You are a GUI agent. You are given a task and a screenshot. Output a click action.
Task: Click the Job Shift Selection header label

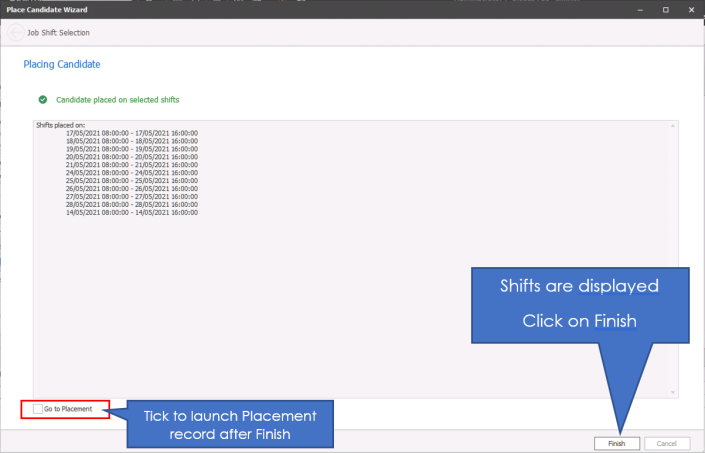pyautogui.click(x=62, y=33)
